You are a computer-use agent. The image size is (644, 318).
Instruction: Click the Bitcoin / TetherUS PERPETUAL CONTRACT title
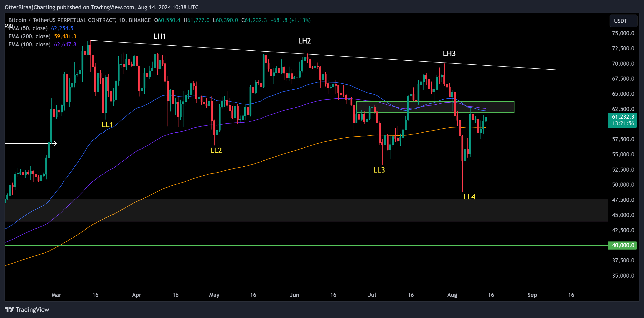pyautogui.click(x=80, y=20)
